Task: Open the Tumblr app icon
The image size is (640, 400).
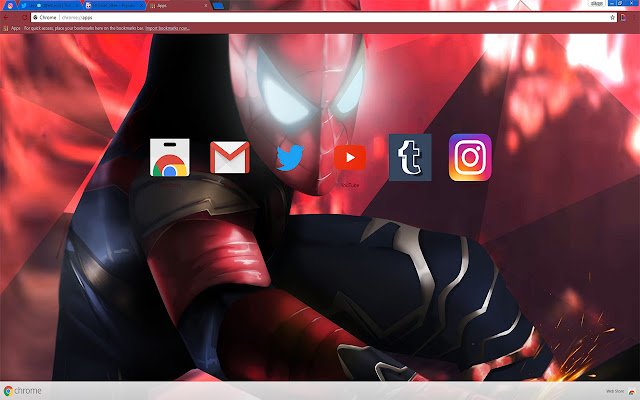Action: [x=410, y=157]
